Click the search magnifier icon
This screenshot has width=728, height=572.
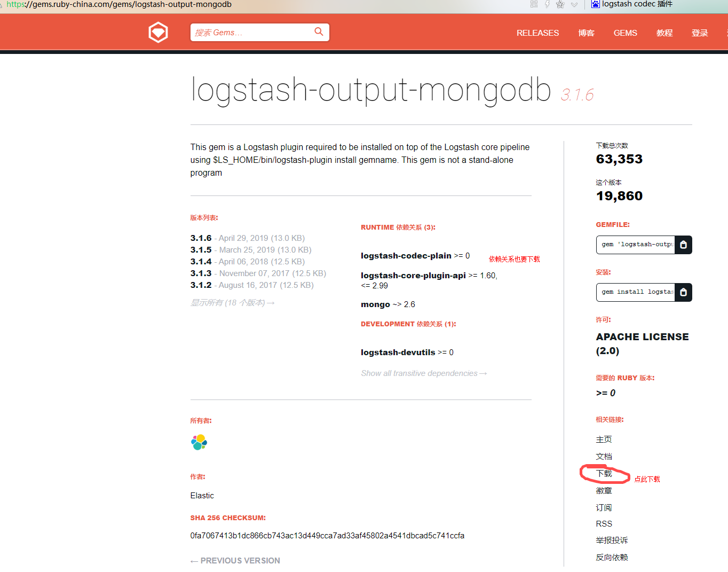(319, 32)
